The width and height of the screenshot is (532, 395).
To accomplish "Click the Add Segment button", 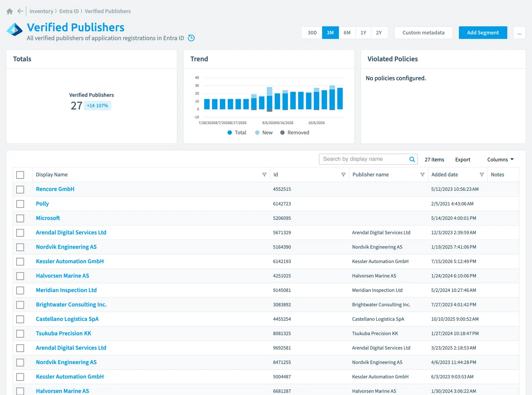I will point(483,33).
